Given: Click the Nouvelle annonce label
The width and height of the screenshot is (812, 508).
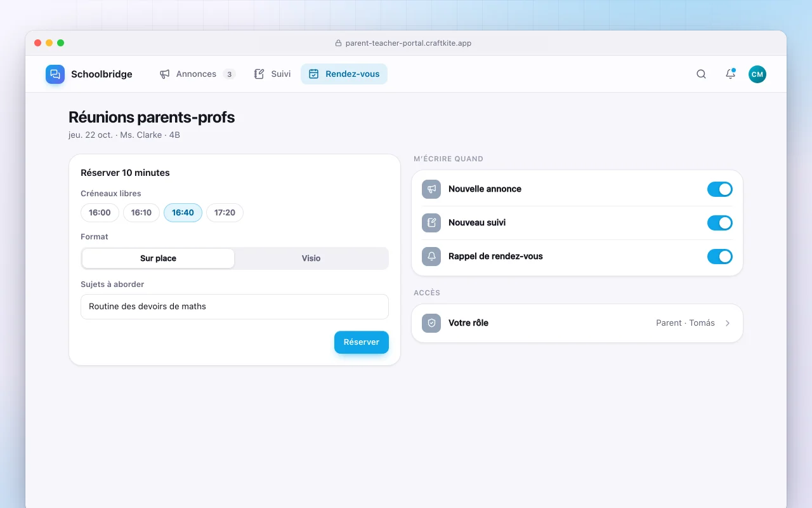Looking at the screenshot, I should point(485,189).
